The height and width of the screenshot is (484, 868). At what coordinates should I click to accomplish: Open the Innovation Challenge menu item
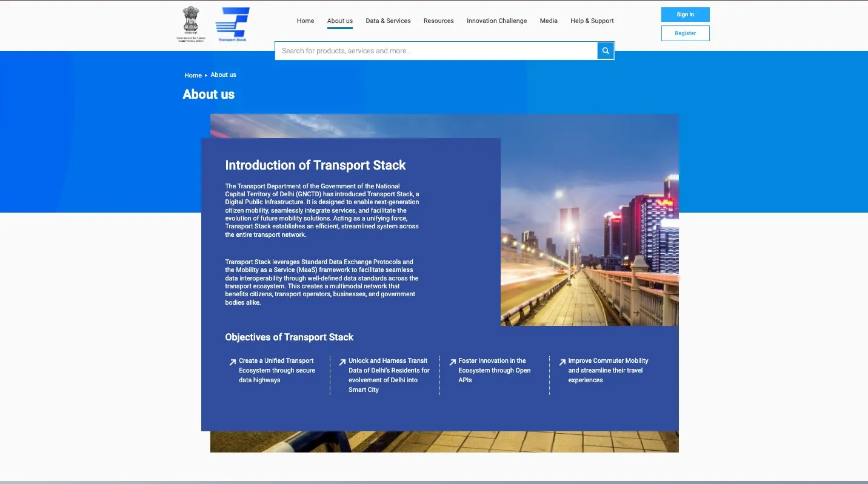[496, 21]
